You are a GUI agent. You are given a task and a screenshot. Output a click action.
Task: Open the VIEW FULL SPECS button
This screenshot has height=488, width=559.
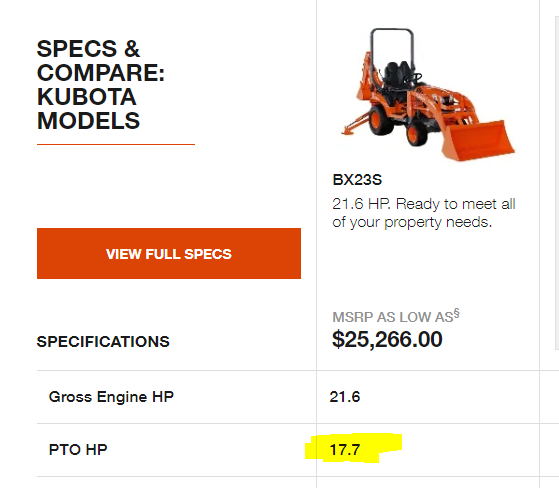[169, 253]
